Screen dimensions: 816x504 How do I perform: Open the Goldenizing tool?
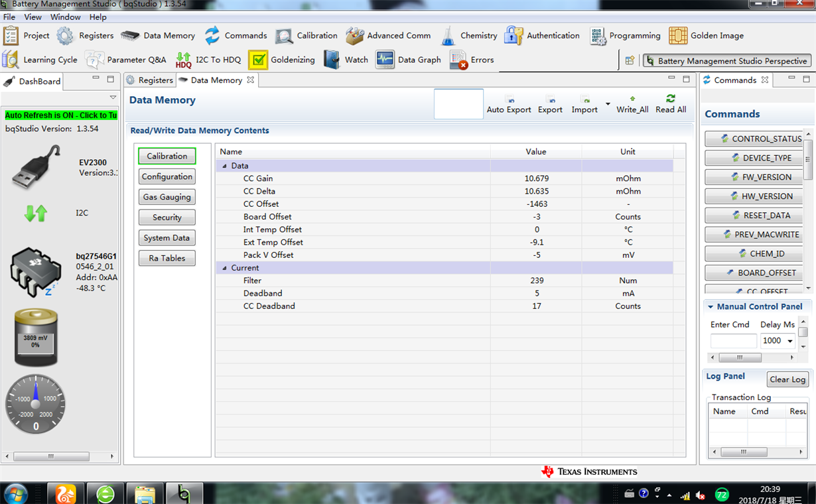click(282, 60)
